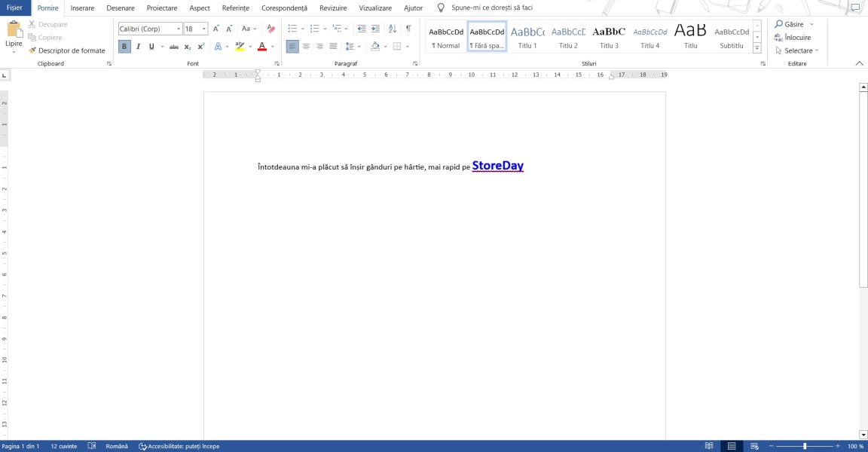Image resolution: width=868 pixels, height=452 pixels.
Task: Open the Font dialog launcher
Action: click(x=277, y=63)
